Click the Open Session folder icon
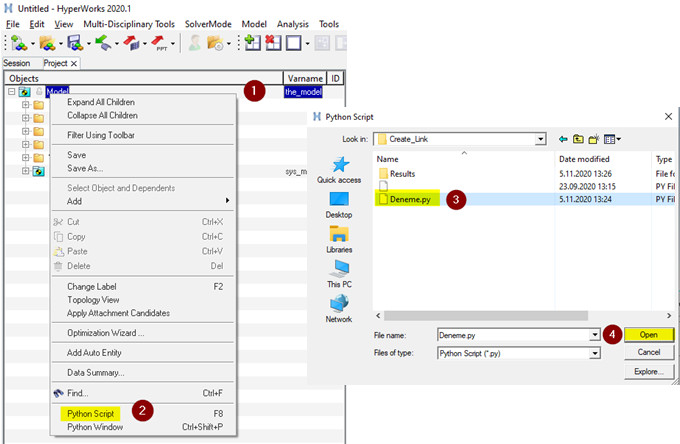The width and height of the screenshot is (680, 444). pos(47,43)
